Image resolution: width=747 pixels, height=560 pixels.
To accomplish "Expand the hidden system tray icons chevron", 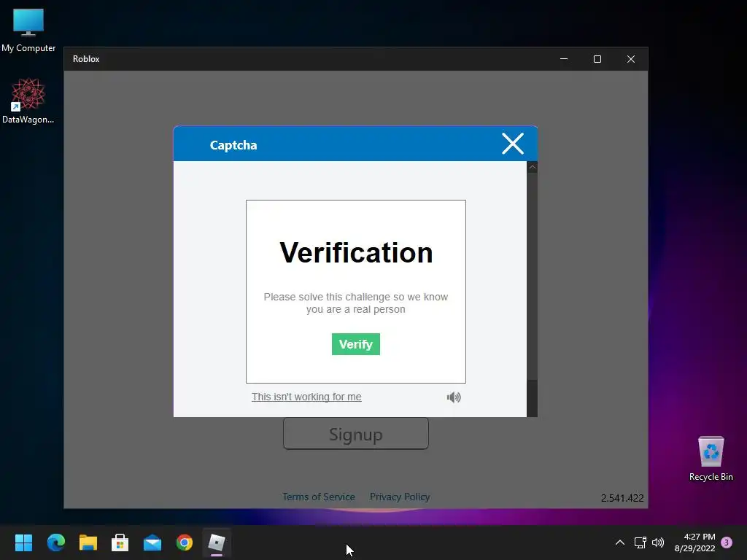I will 620,542.
